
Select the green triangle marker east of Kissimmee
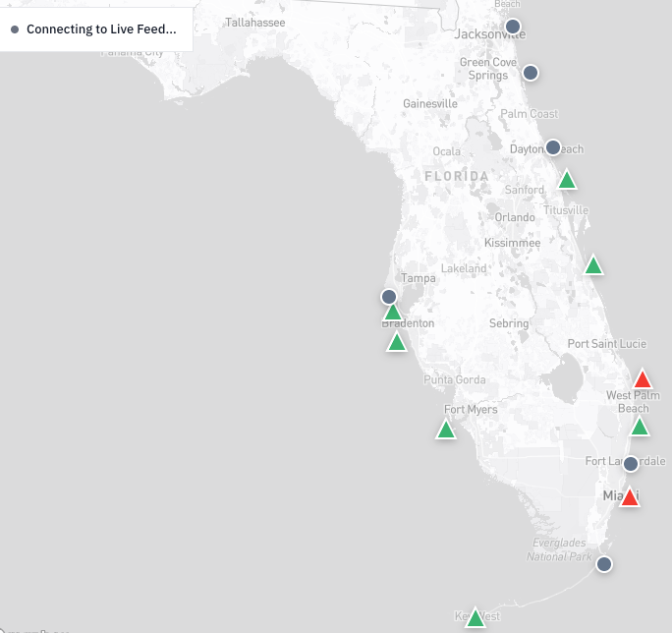pos(593,265)
